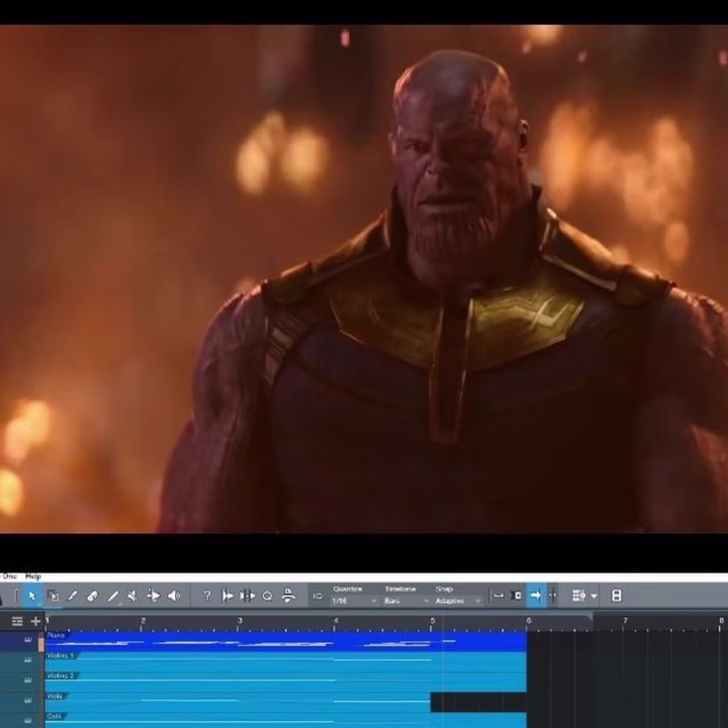Click the add track plus button
Image resolution: width=728 pixels, height=728 pixels.
[36, 621]
